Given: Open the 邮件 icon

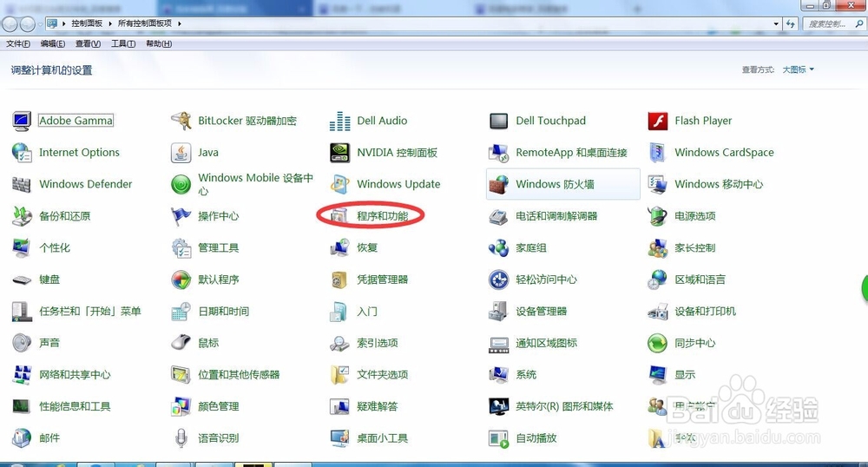Looking at the screenshot, I should point(22,437).
